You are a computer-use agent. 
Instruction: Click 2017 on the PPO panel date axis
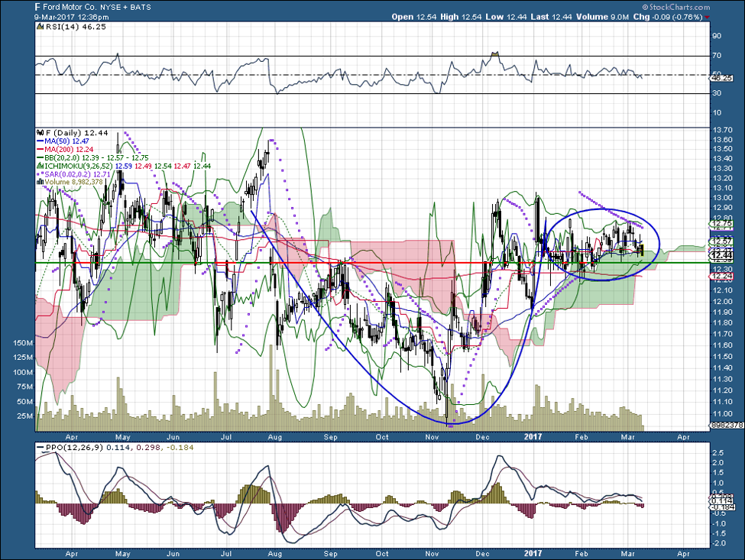coord(533,554)
